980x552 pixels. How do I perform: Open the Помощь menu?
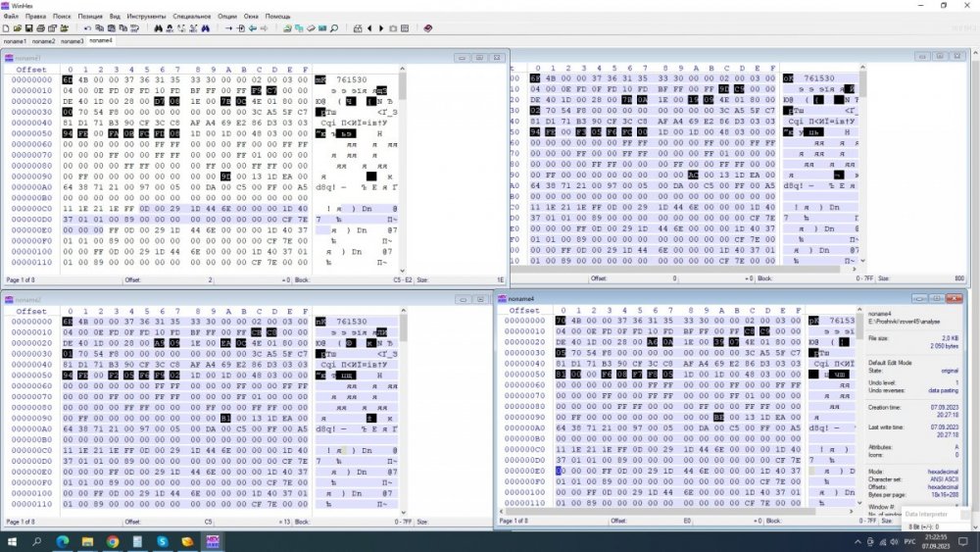coord(277,17)
